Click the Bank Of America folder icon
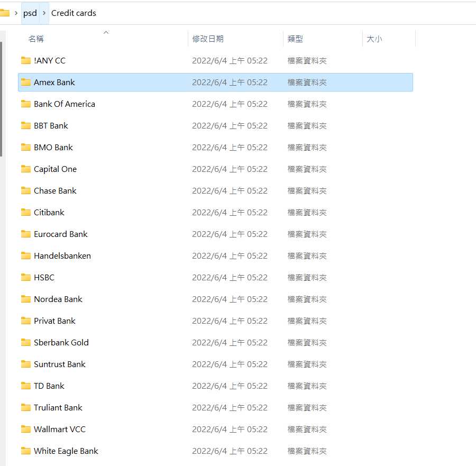Screen dimensions: 476x466 (26, 104)
